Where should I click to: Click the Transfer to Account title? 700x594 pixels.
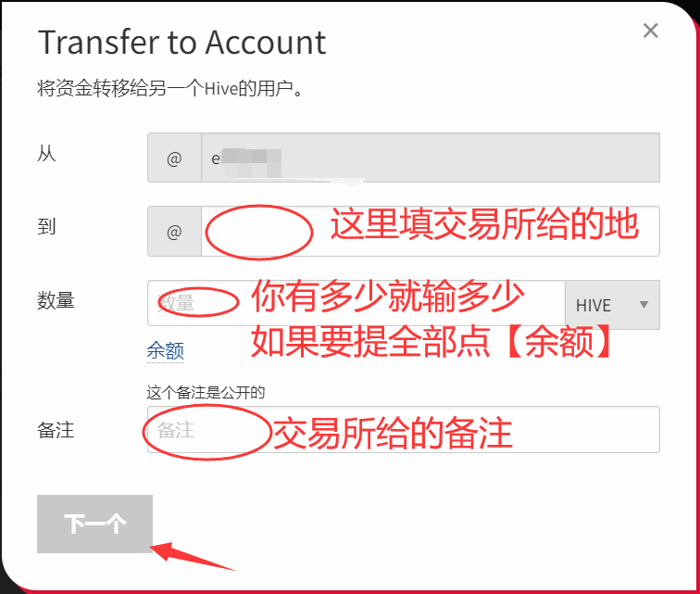182,43
